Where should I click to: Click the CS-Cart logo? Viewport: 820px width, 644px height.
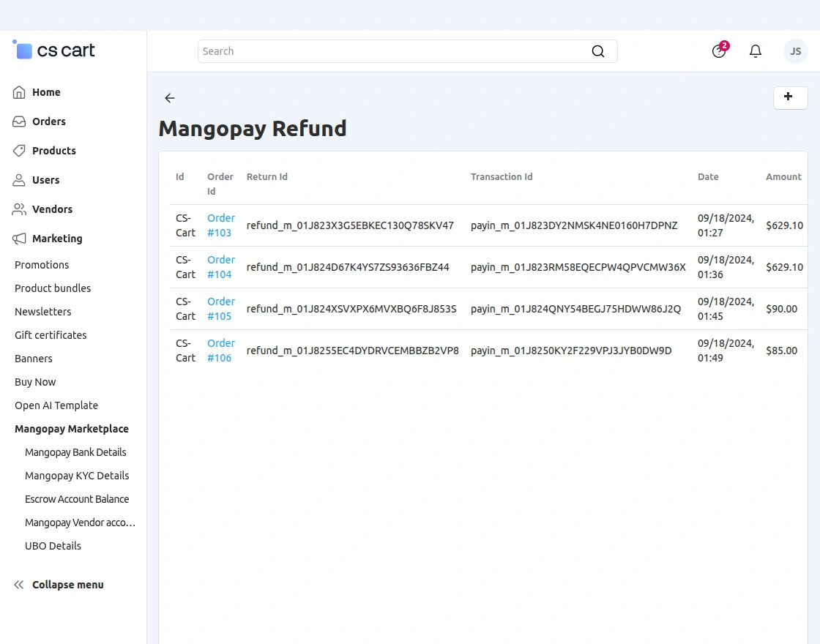(x=53, y=50)
